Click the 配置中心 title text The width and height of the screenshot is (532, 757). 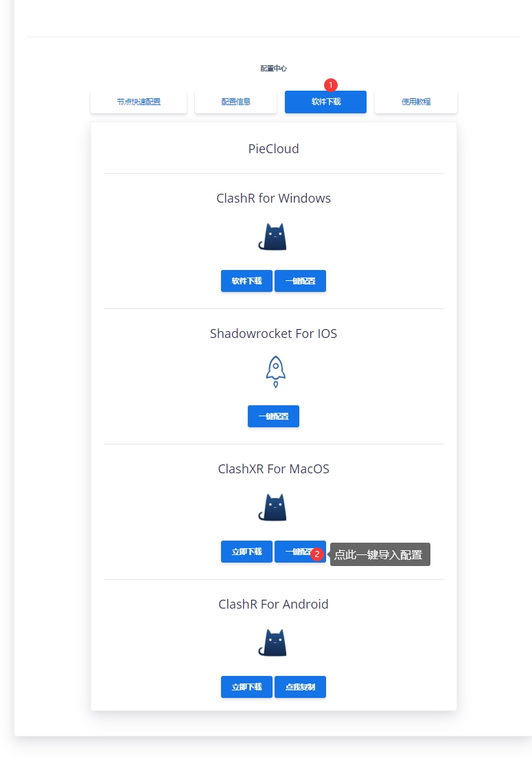(x=273, y=69)
